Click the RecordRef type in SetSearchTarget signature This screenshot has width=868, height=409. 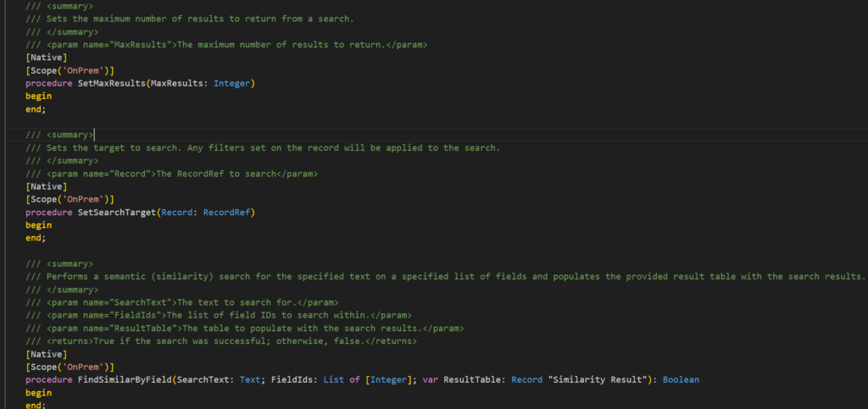229,213
